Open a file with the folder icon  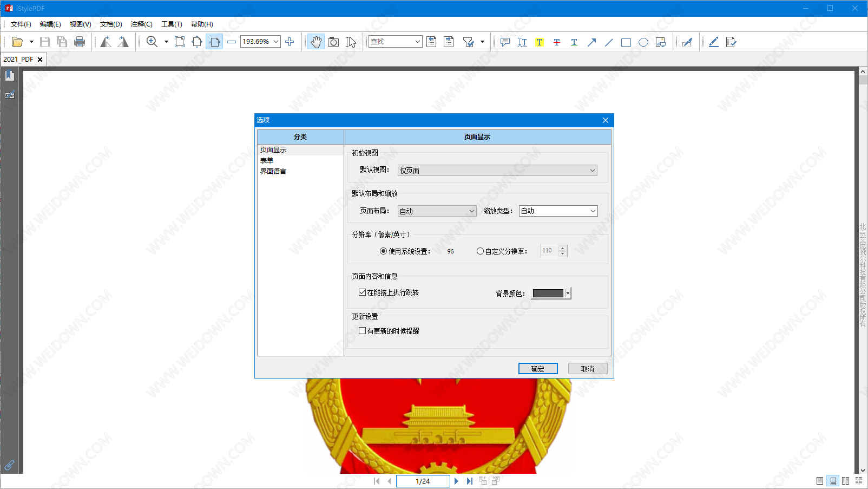pyautogui.click(x=17, y=42)
